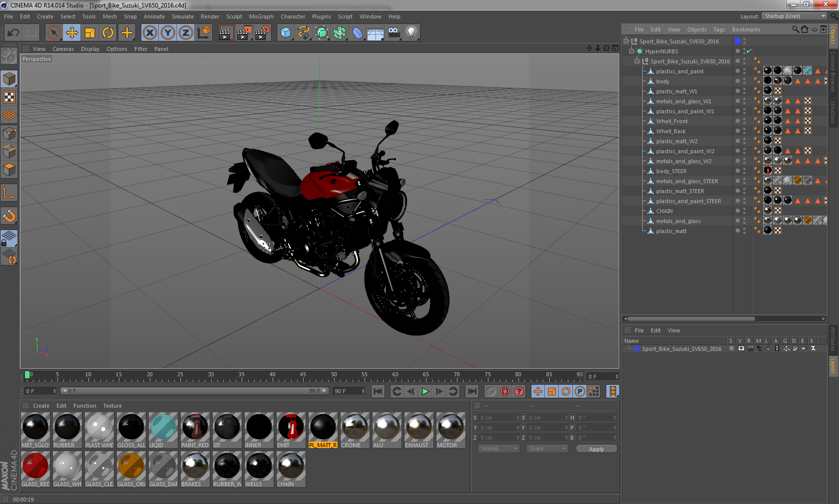Screen dimensions: 839x504
Task: Open the Layout Startup dropdown
Action: (x=795, y=16)
